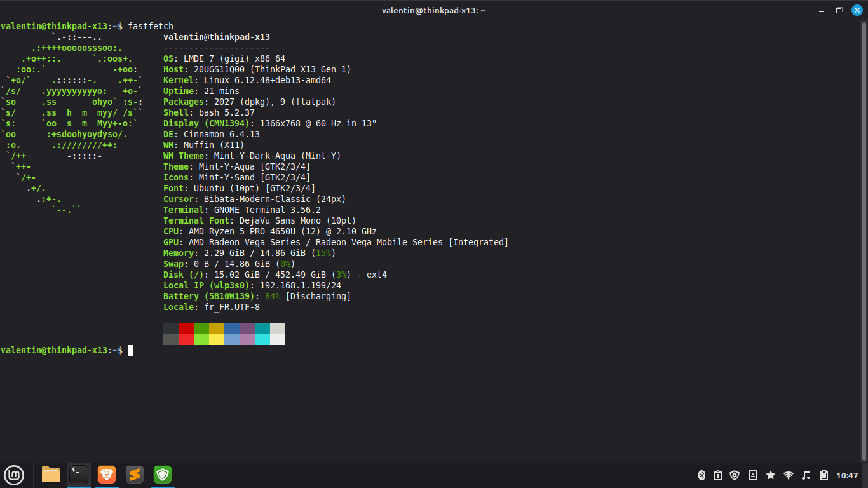Open the sound applet music note
Image resolution: width=868 pixels, height=488 pixels.
click(806, 475)
